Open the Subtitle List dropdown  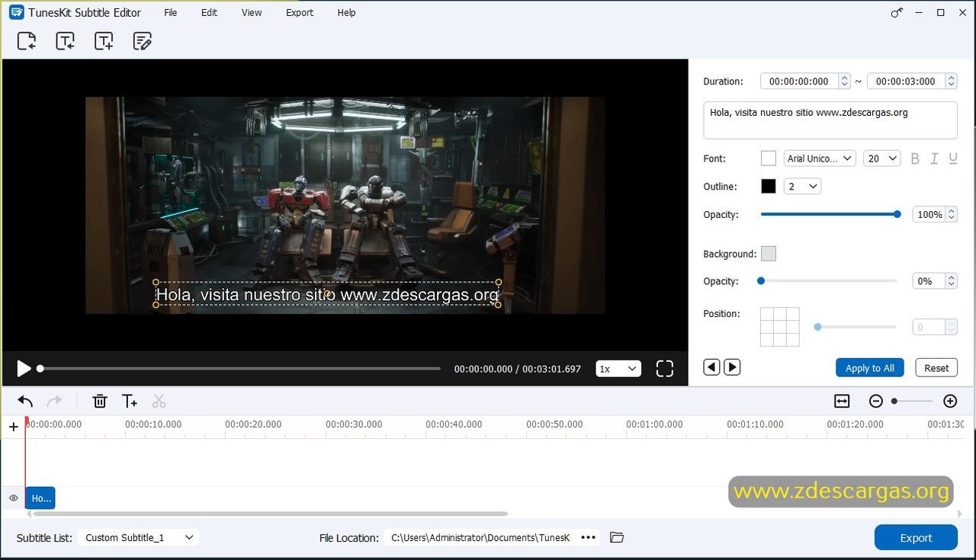point(138,537)
